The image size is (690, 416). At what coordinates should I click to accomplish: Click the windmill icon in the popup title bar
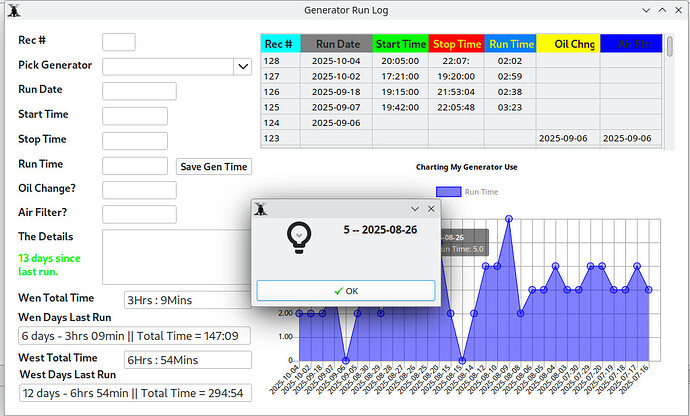(x=261, y=208)
